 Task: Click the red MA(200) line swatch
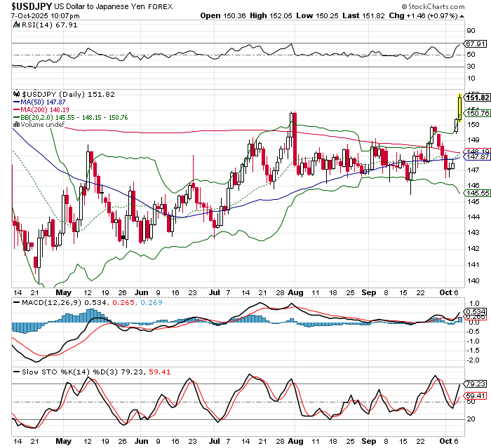(x=17, y=109)
